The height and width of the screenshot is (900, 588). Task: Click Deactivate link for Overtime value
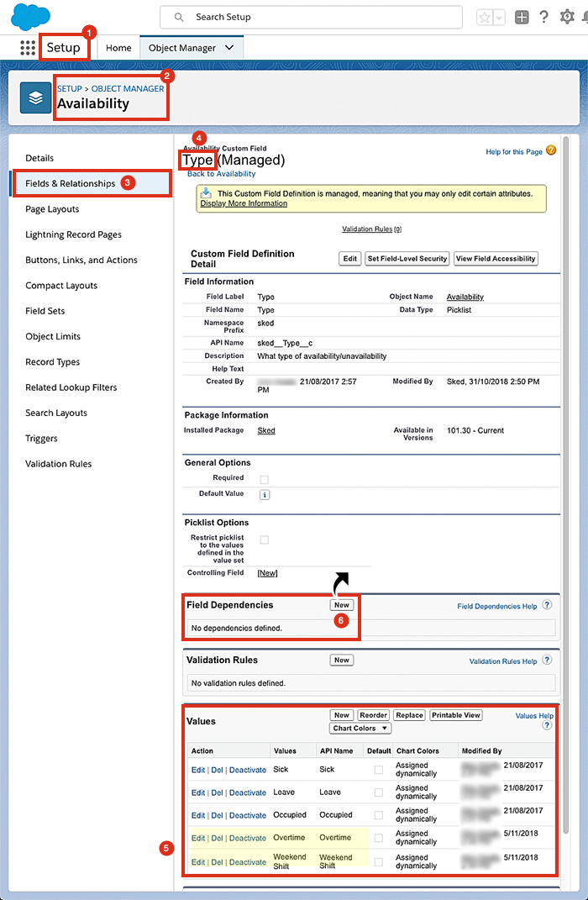pyautogui.click(x=248, y=838)
